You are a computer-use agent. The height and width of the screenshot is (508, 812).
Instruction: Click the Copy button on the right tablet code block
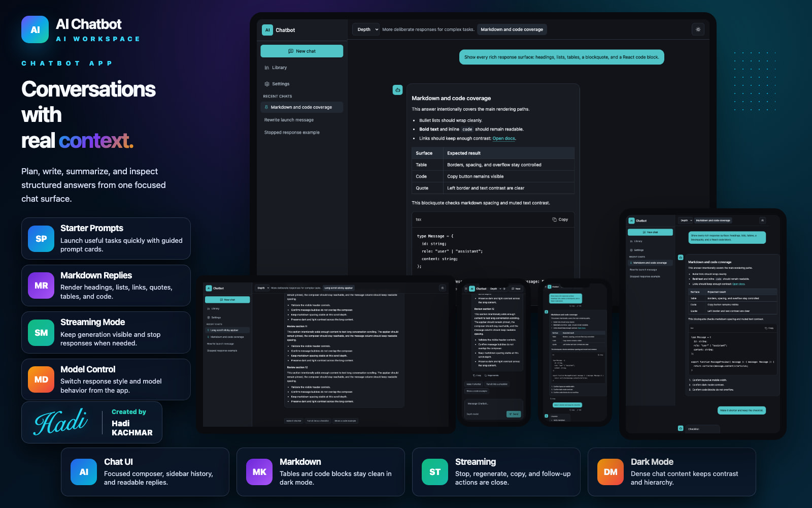pos(769,328)
